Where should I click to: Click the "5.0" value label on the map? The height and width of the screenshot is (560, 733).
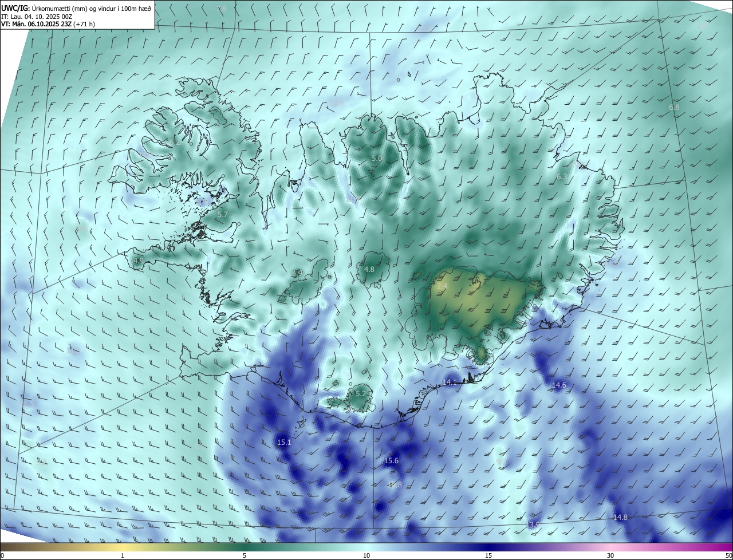click(377, 158)
